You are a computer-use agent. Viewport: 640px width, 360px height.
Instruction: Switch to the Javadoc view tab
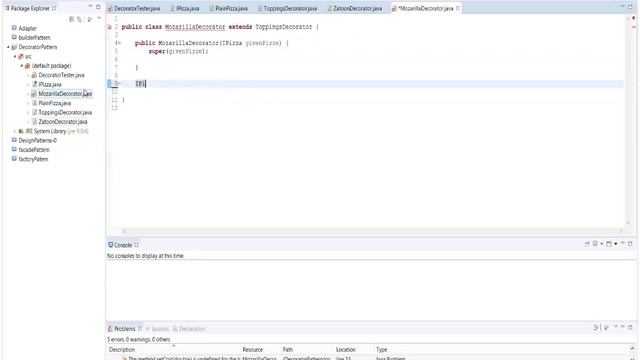(158, 329)
